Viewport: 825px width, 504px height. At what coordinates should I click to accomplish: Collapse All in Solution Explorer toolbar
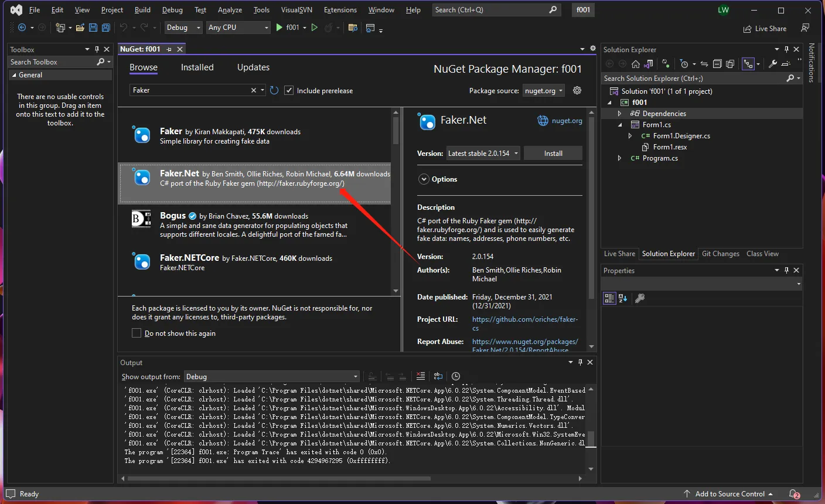(717, 64)
